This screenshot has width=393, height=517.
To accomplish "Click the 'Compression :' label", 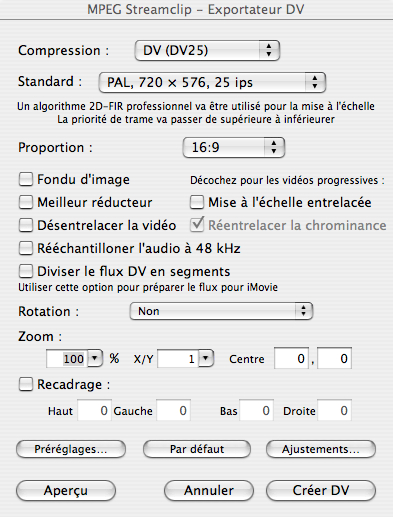I will point(63,51).
